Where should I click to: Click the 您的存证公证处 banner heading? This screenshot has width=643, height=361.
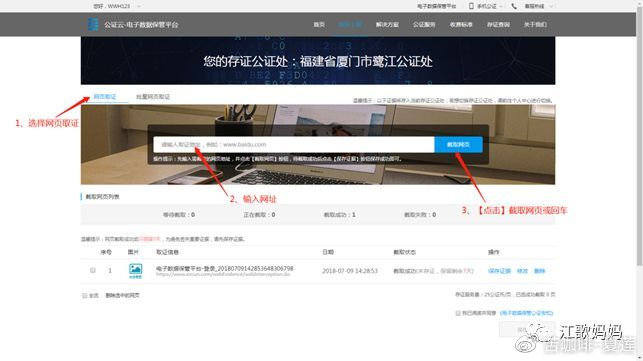[x=318, y=62]
